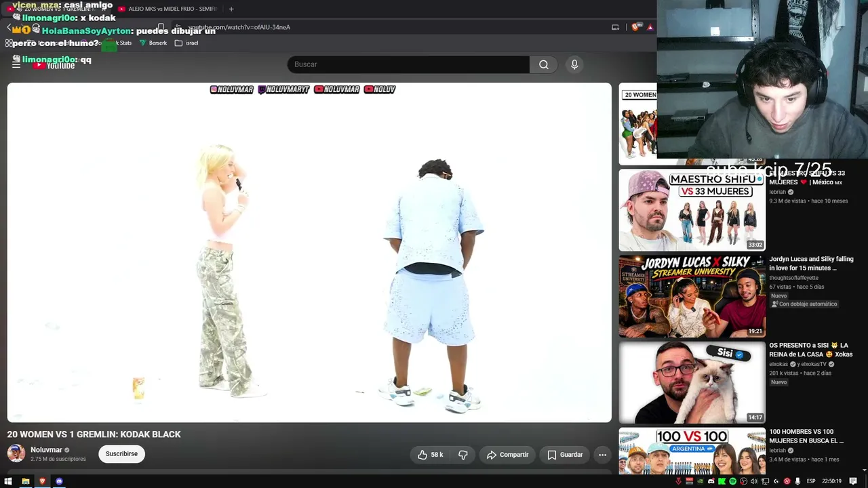868x488 pixels.
Task: Share the video with Compartir
Action: [507, 455]
